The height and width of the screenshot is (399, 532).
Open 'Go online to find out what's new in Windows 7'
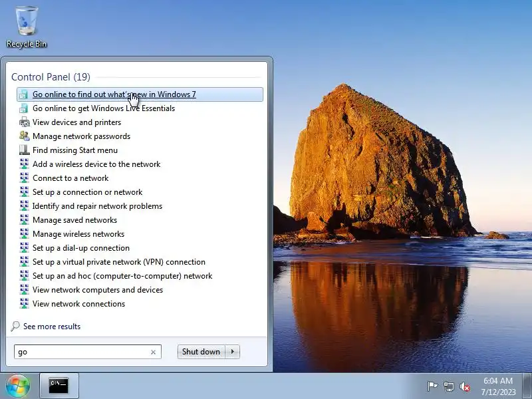140,94
